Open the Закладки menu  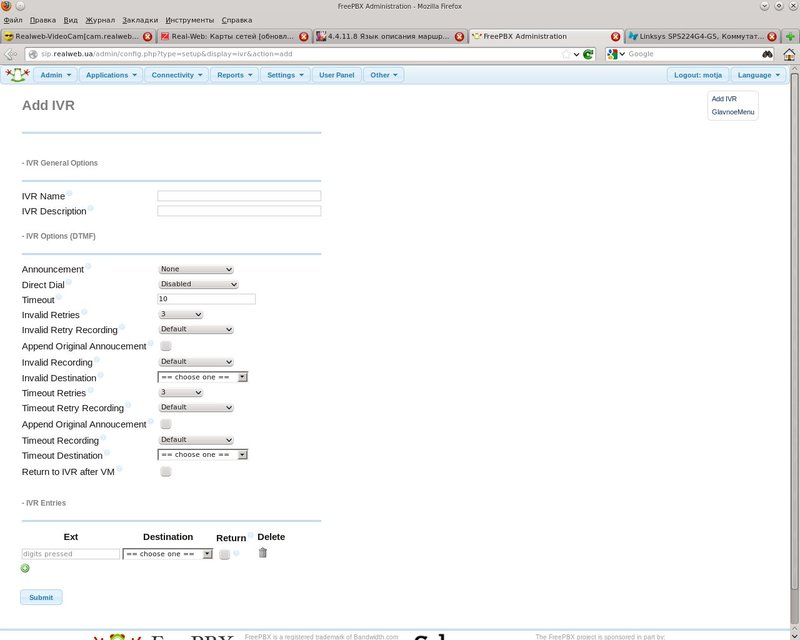click(x=140, y=20)
